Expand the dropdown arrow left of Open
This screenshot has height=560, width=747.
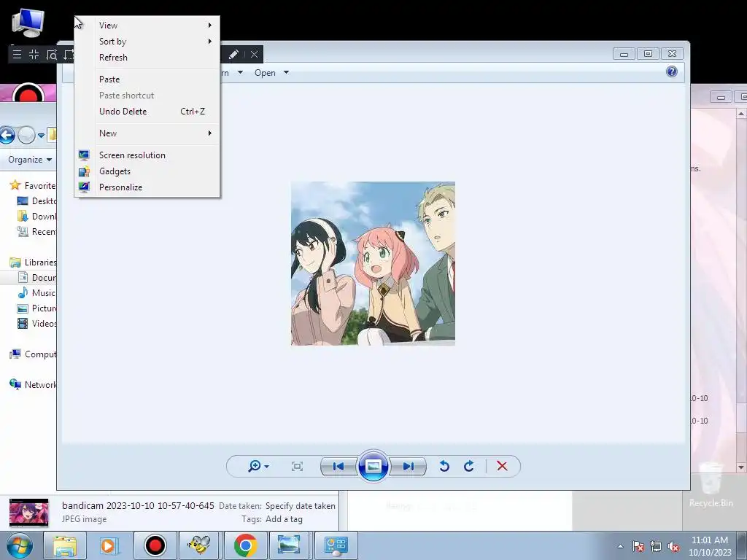[240, 73]
